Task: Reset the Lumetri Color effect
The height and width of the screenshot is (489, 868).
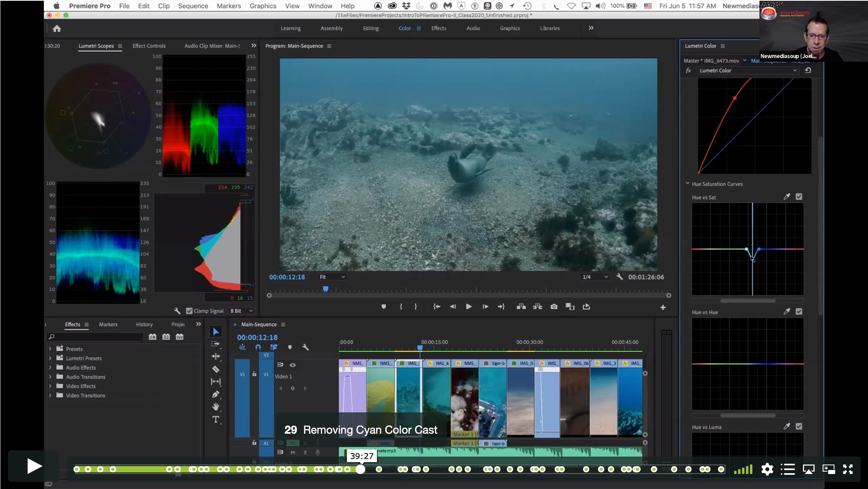Action: 808,70
